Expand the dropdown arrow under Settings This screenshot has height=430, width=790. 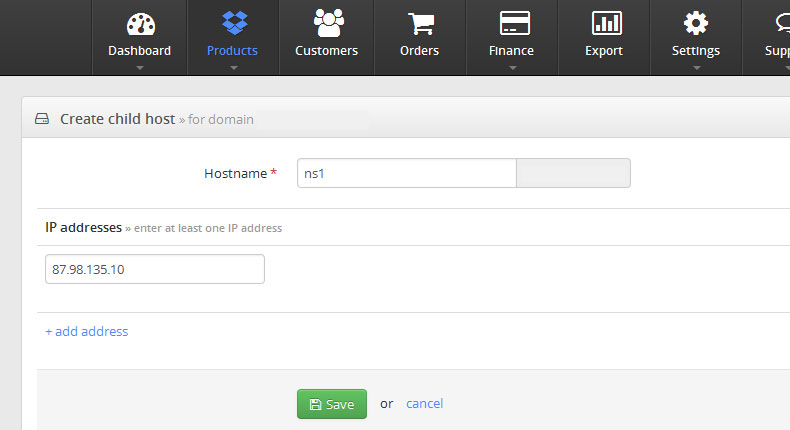695,68
